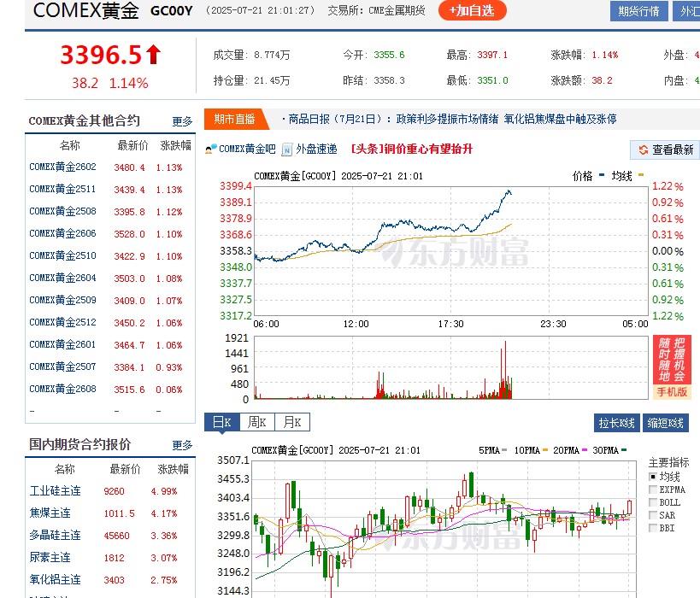Screen dimensions: 700x598
Task: Open the COMEX黄金吧 forum link
Action: pos(247,149)
